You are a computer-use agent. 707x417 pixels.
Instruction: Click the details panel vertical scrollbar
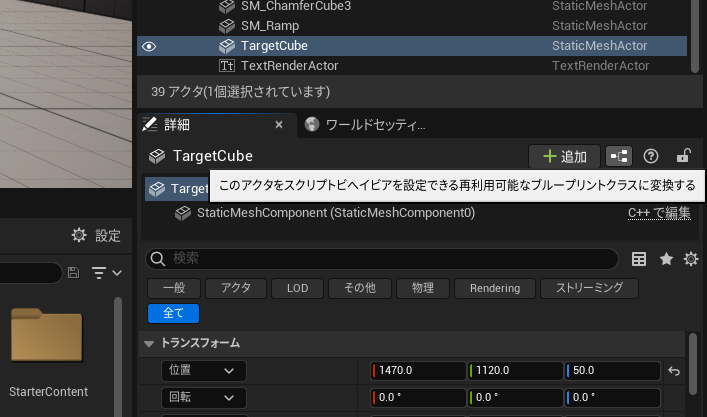point(693,364)
